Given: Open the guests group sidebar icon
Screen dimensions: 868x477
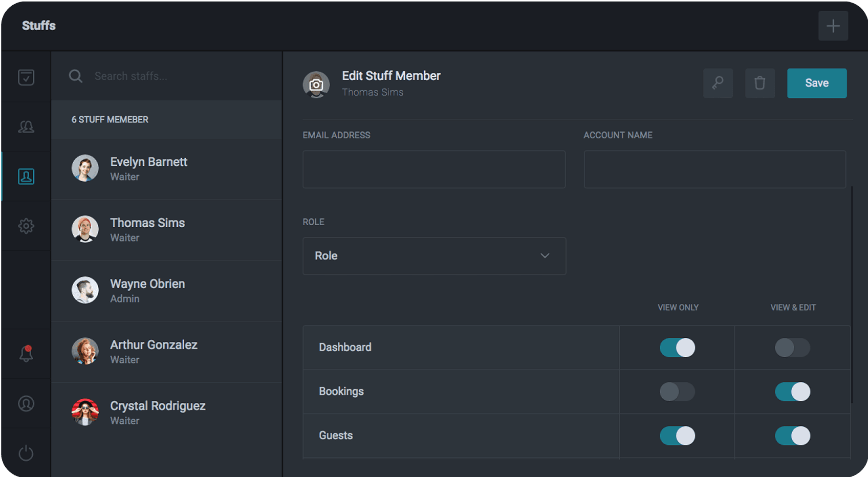Looking at the screenshot, I should coord(26,127).
